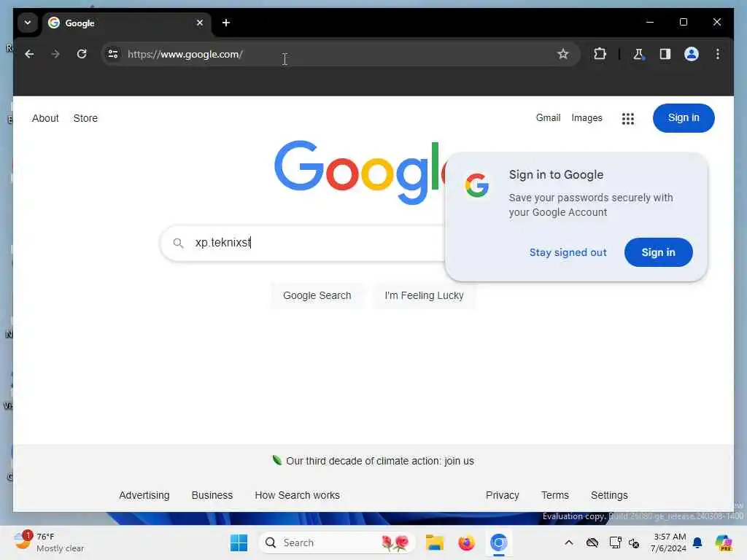Image resolution: width=747 pixels, height=560 pixels.
Task: Open Advertising footer link
Action: (x=144, y=495)
